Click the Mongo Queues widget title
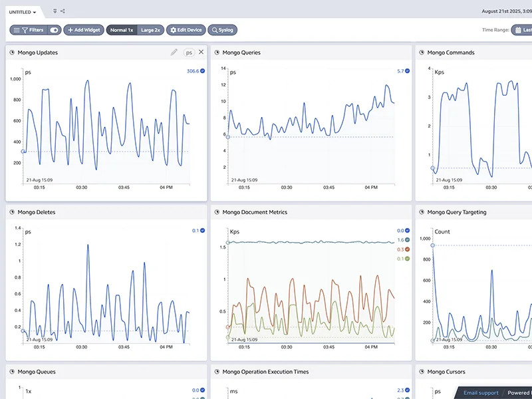This screenshot has height=399, width=532. [37, 372]
